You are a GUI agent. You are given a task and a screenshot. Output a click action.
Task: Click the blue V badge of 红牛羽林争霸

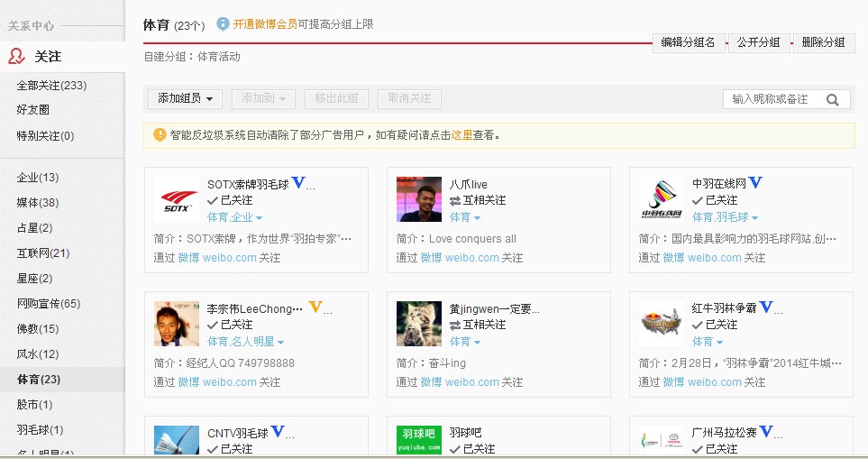(x=766, y=307)
